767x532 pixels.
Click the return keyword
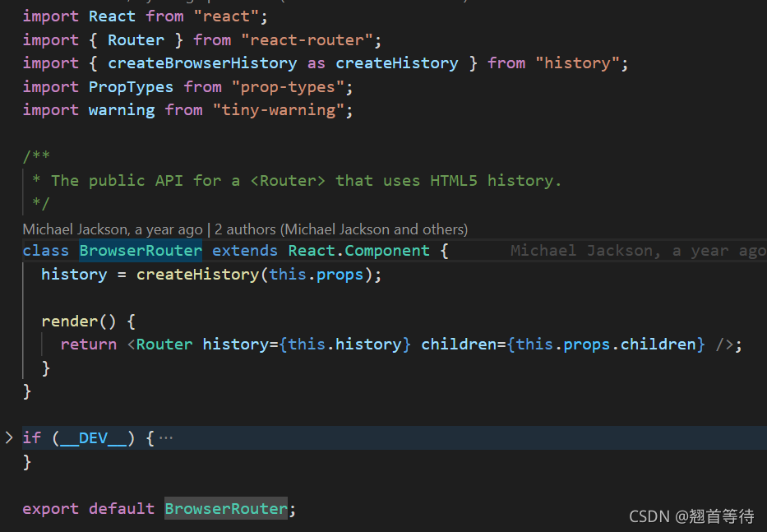[89, 344]
